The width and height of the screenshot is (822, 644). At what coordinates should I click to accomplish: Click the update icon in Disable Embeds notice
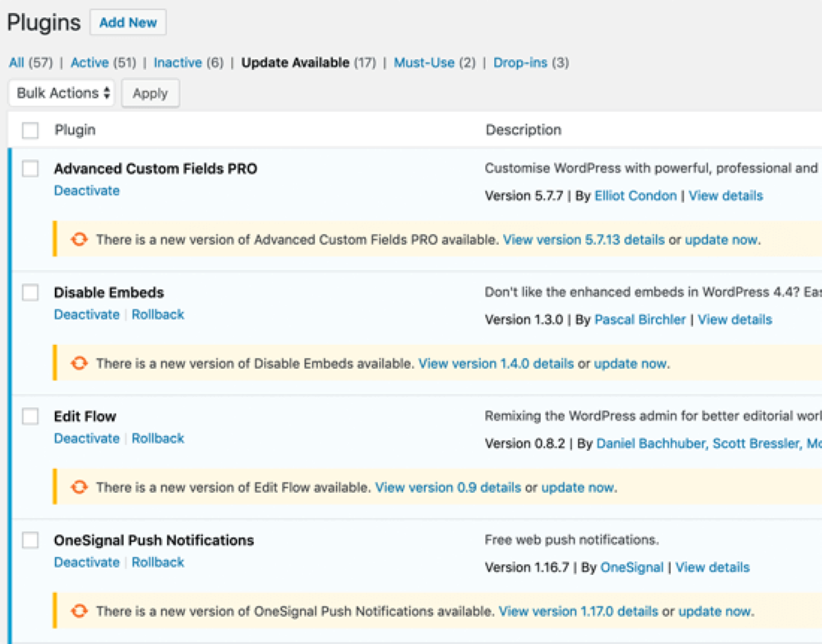[79, 363]
